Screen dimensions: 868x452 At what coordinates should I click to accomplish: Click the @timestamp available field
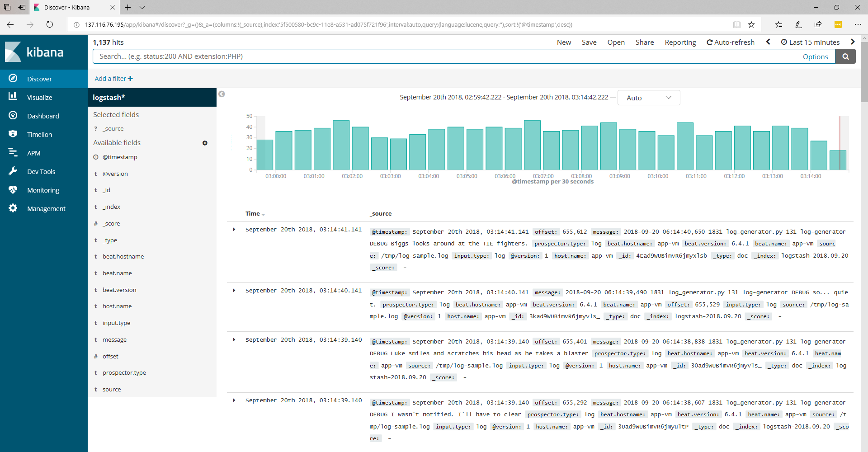tap(120, 157)
